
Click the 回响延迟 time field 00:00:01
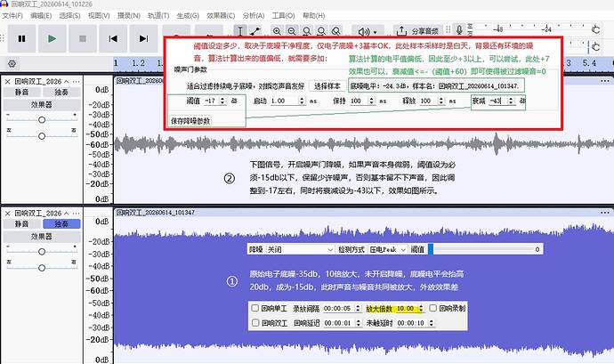pos(342,323)
